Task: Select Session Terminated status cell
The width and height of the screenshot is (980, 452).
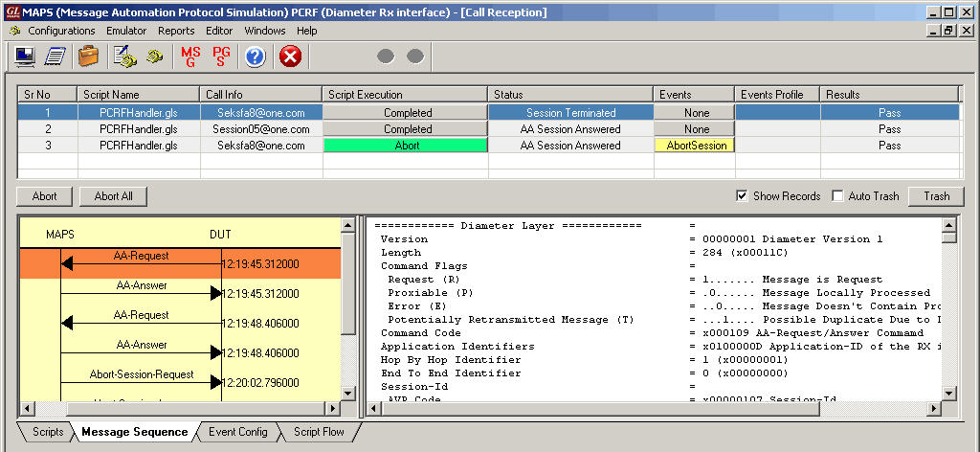Action: (x=570, y=113)
